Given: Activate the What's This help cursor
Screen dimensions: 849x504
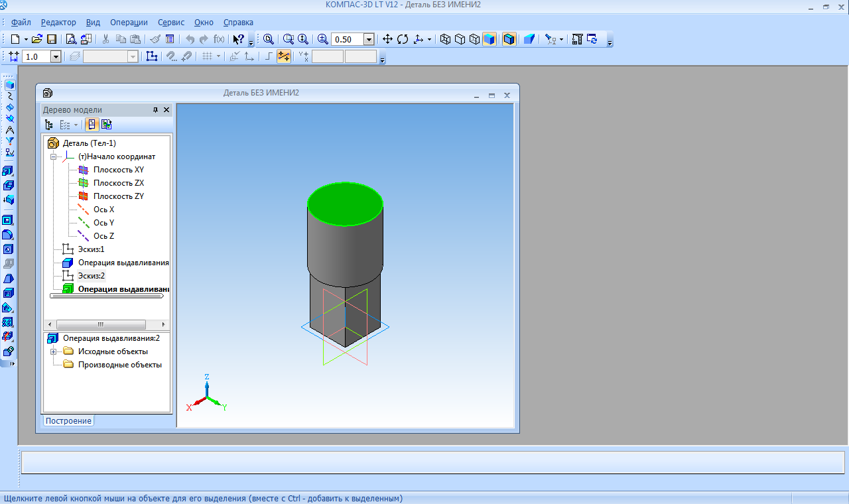Looking at the screenshot, I should pos(239,39).
